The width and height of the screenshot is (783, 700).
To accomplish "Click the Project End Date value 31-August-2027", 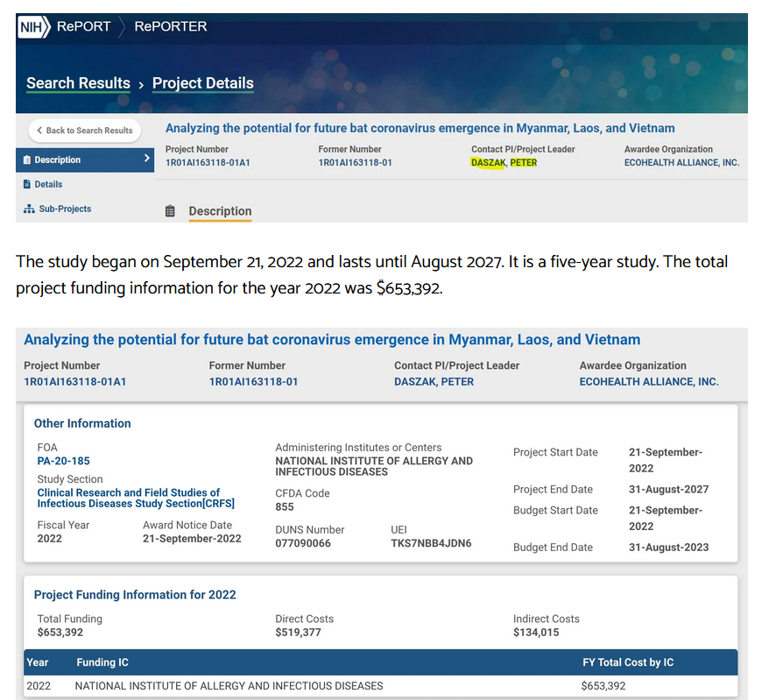I will (x=668, y=490).
